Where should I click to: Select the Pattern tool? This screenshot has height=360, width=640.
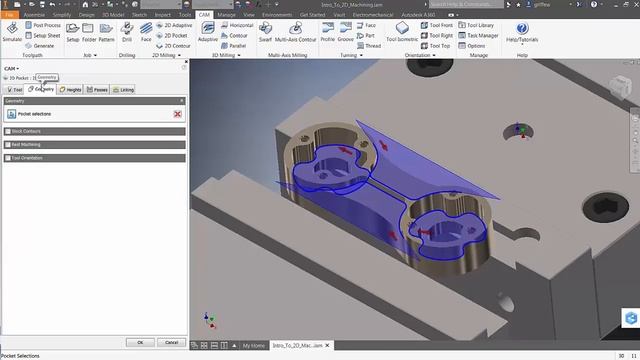coord(106,32)
